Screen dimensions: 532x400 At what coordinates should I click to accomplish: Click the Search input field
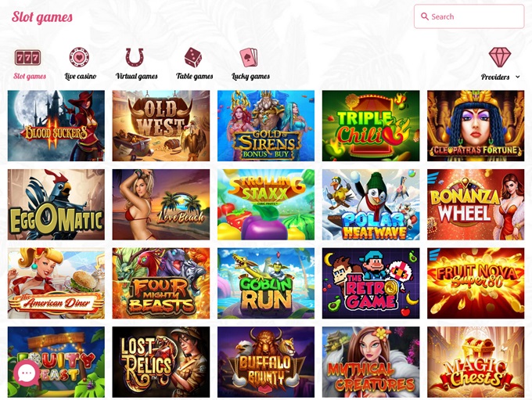(x=469, y=16)
